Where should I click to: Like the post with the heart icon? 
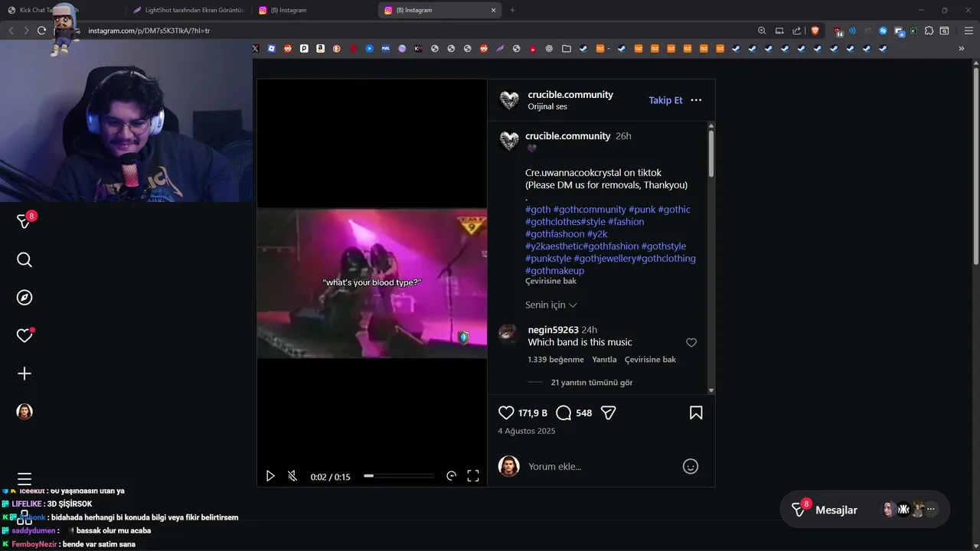(506, 412)
